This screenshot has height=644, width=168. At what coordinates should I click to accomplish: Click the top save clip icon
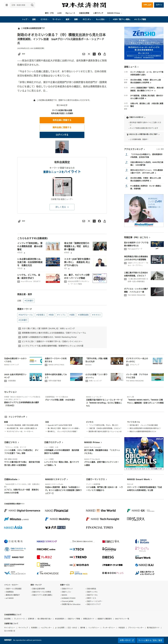[x=19, y=54]
